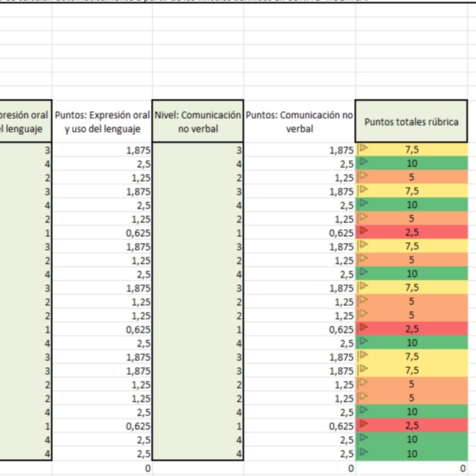Click the first yellow 7,5 total cell

point(412,149)
